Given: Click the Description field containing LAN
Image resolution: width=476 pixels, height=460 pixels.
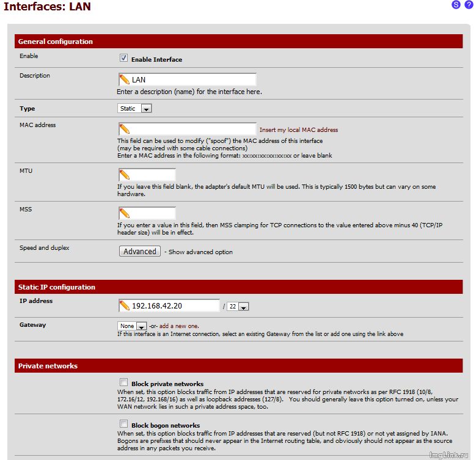Looking at the screenshot, I should (188, 80).
